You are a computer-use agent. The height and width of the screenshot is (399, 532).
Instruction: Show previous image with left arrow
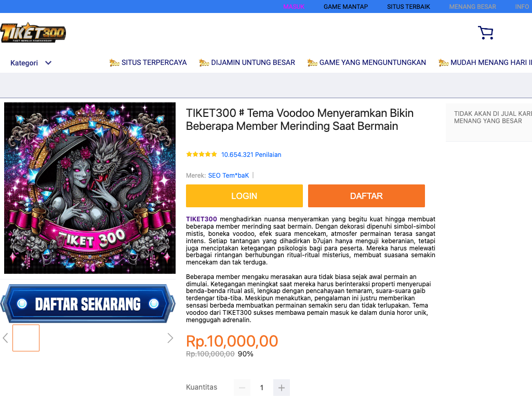point(5,338)
